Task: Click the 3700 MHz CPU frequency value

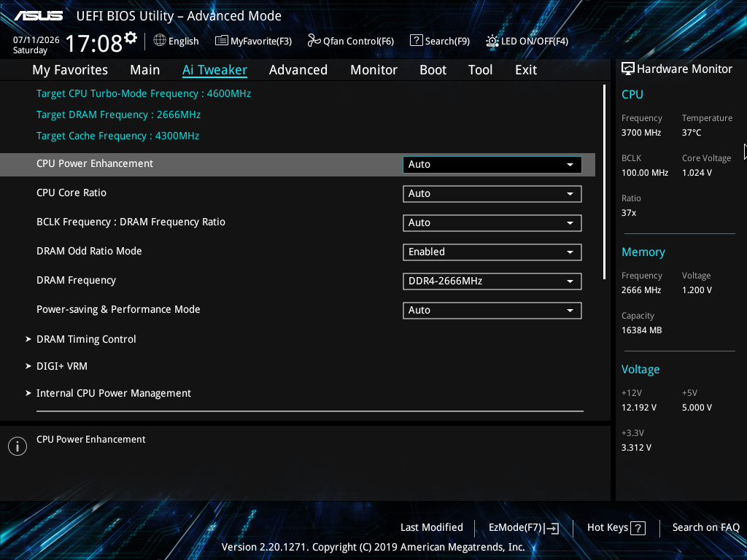Action: pos(641,133)
